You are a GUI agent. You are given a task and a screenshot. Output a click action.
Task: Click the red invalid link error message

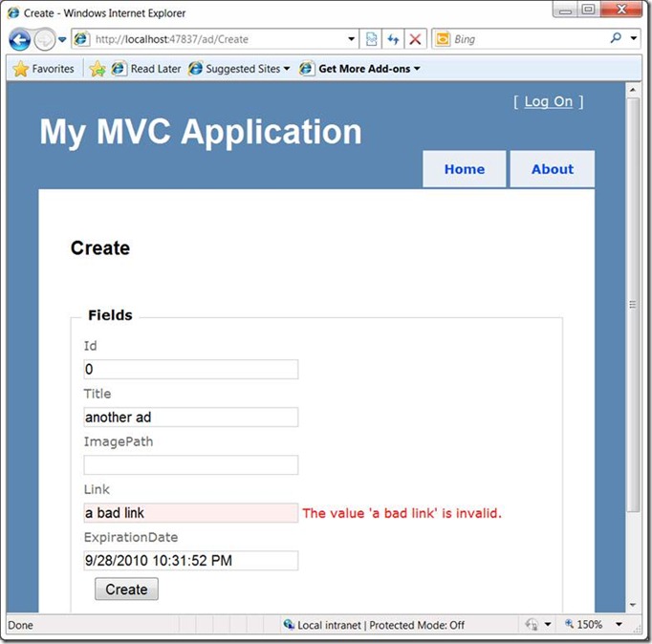[402, 513]
